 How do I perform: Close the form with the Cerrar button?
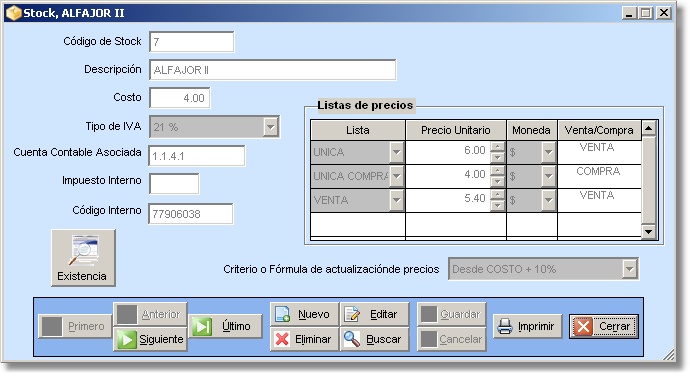603,326
